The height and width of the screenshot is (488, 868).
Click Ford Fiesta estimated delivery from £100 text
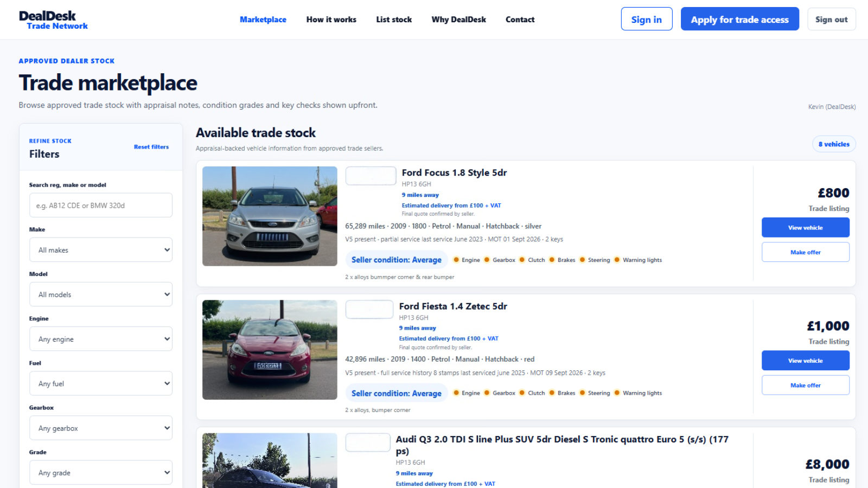click(x=449, y=338)
